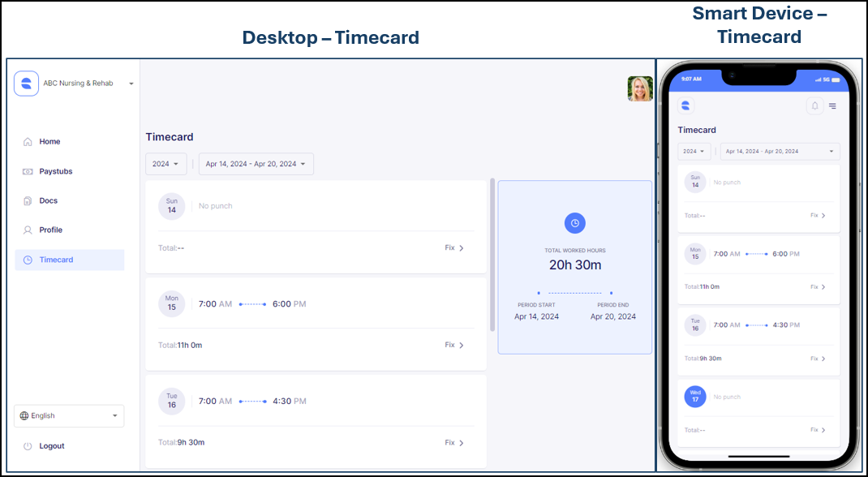Expand the ABC Nursing & Rehab facility dropdown

click(x=131, y=84)
